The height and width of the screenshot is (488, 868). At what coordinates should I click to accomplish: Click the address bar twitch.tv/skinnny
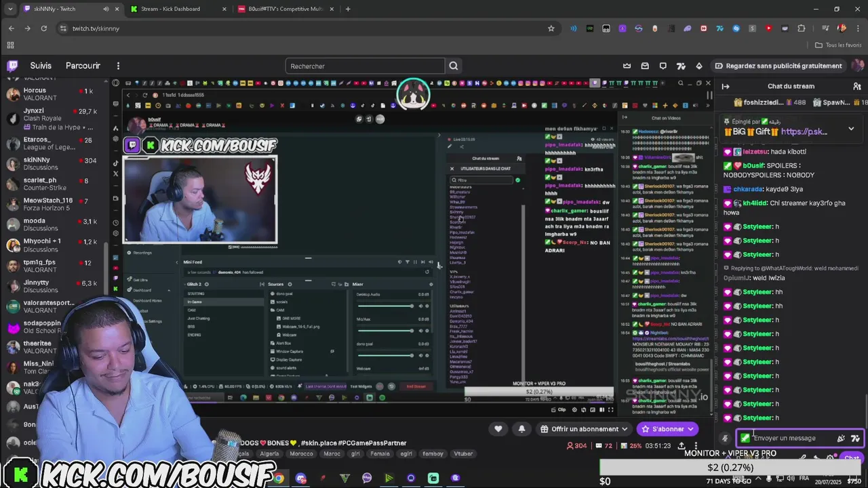coord(96,28)
